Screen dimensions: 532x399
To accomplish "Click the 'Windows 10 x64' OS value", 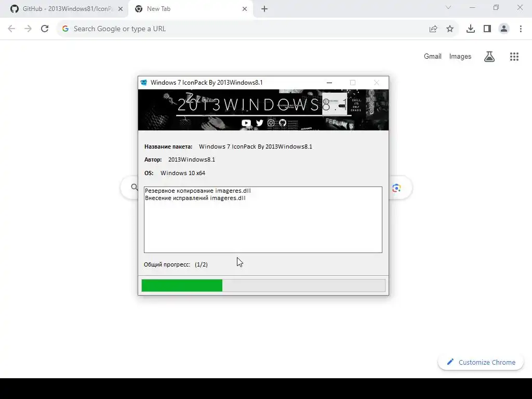I will click(x=183, y=173).
